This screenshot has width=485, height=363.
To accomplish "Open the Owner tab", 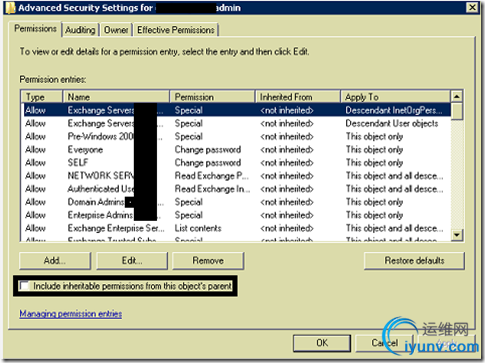I will (116, 30).
